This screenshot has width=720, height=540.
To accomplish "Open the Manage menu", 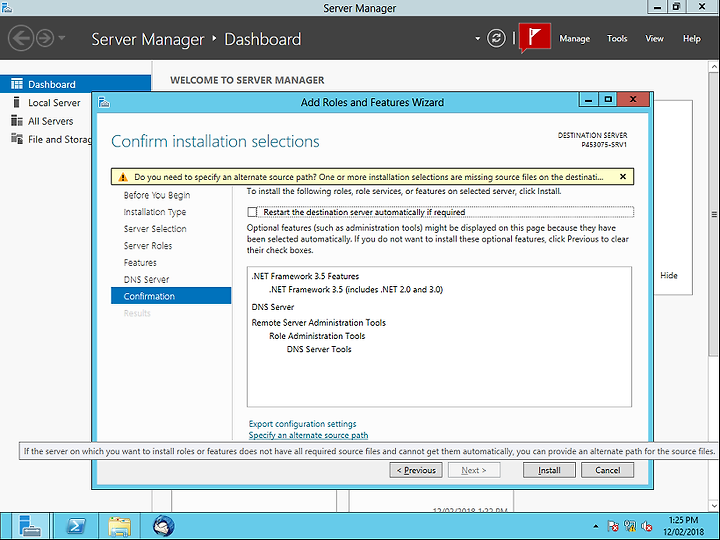I will click(574, 39).
